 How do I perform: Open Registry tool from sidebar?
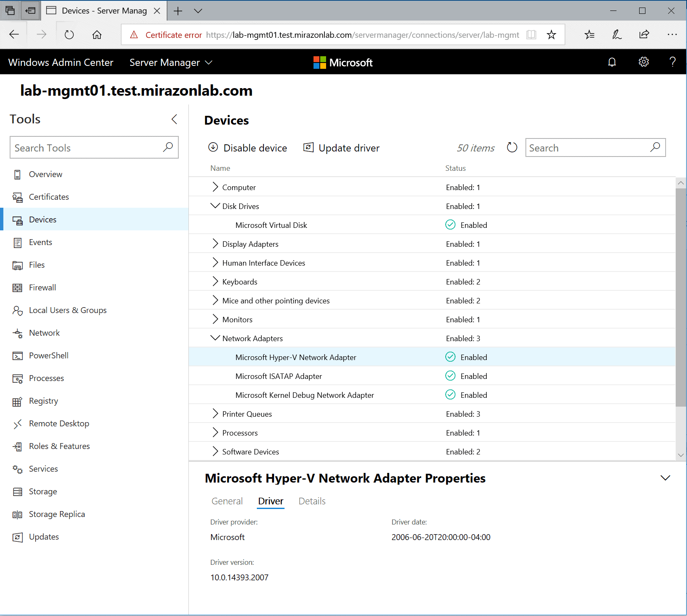43,401
